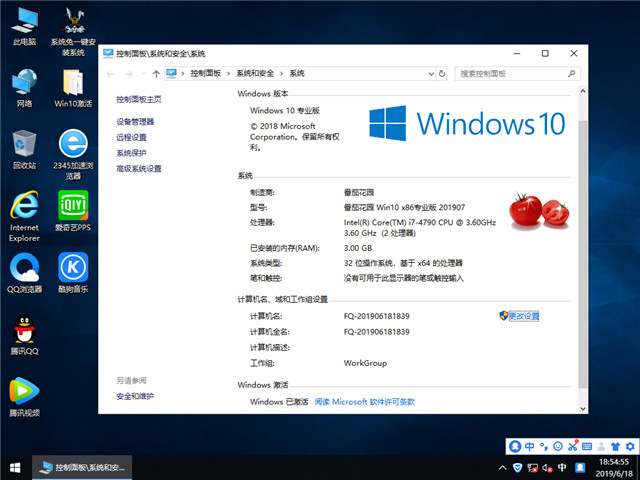Select the Win10激活 folder icon

click(x=73, y=88)
